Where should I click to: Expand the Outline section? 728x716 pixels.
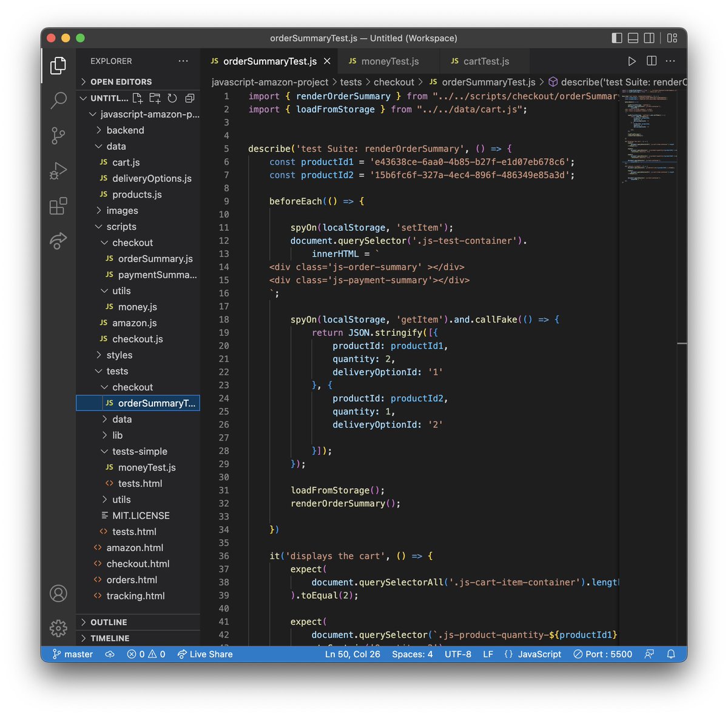tap(138, 623)
